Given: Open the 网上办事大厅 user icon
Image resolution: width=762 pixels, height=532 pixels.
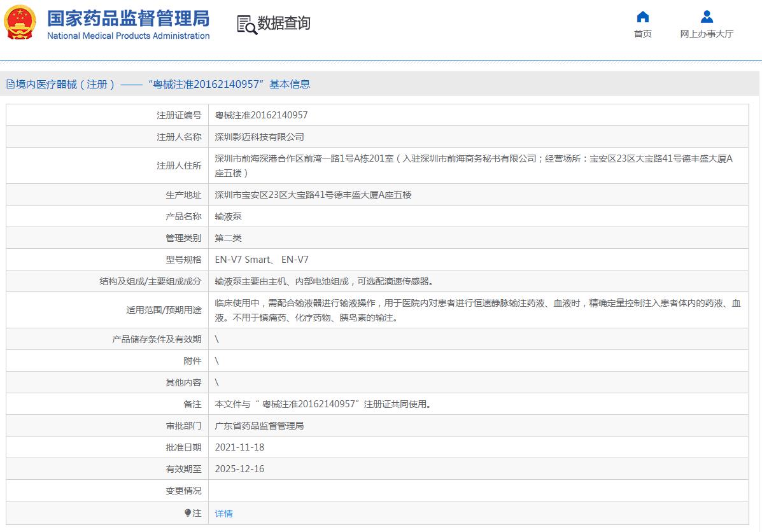Looking at the screenshot, I should pos(707,17).
